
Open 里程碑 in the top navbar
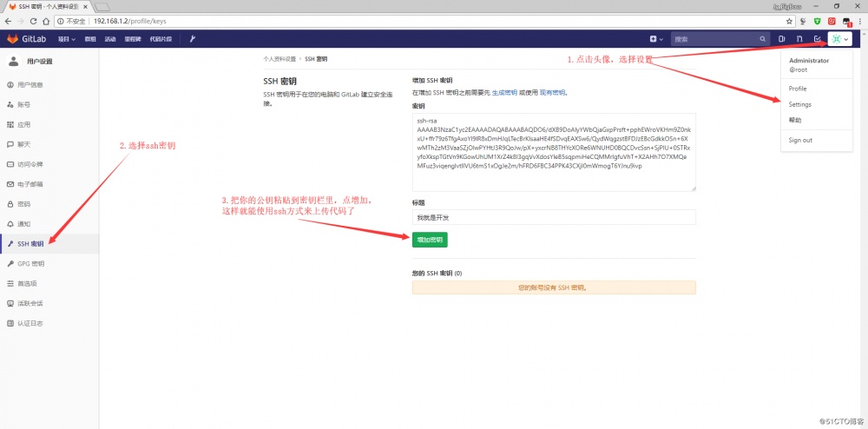tap(133, 39)
